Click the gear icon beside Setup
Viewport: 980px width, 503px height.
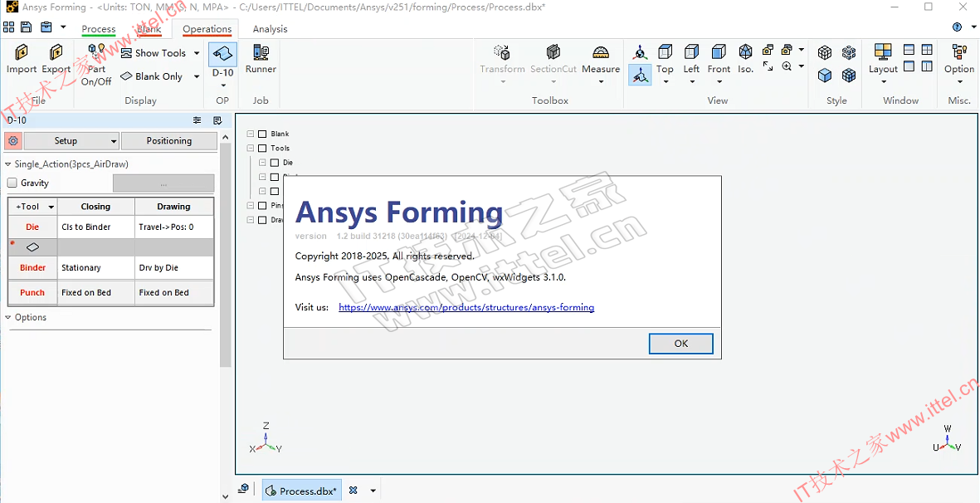(x=13, y=140)
